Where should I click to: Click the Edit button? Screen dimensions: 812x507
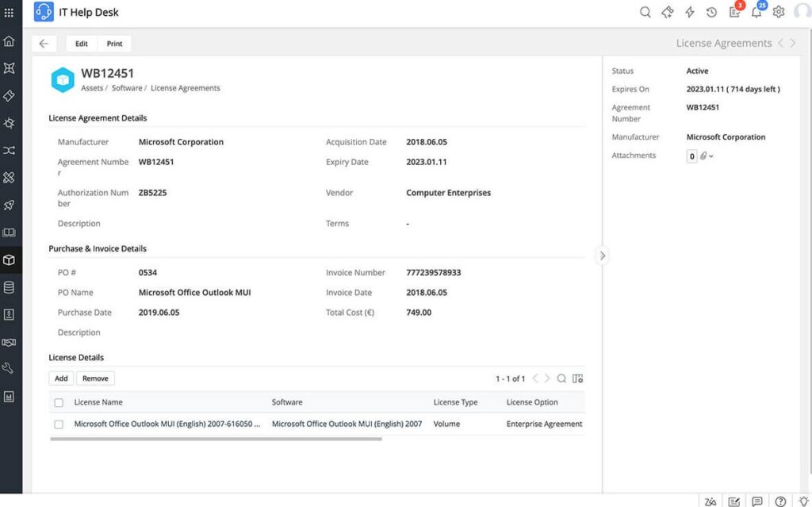pos(82,44)
